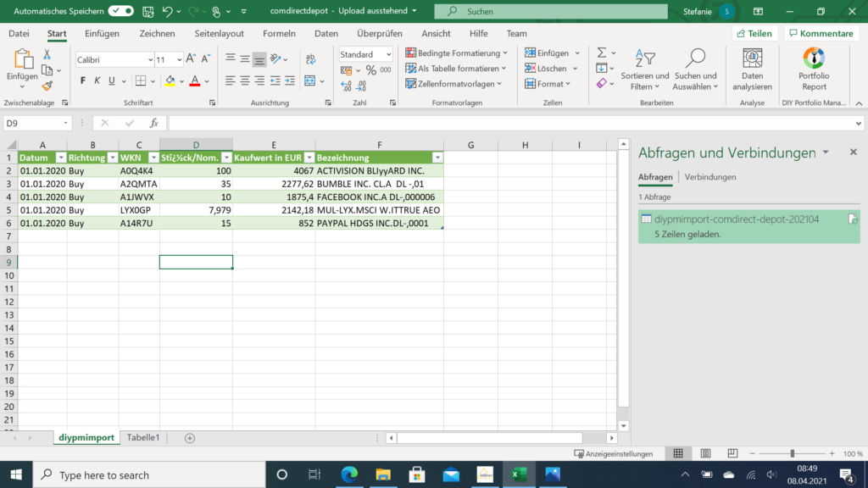Toggle bold F formatting
The image size is (868, 488).
(82, 80)
